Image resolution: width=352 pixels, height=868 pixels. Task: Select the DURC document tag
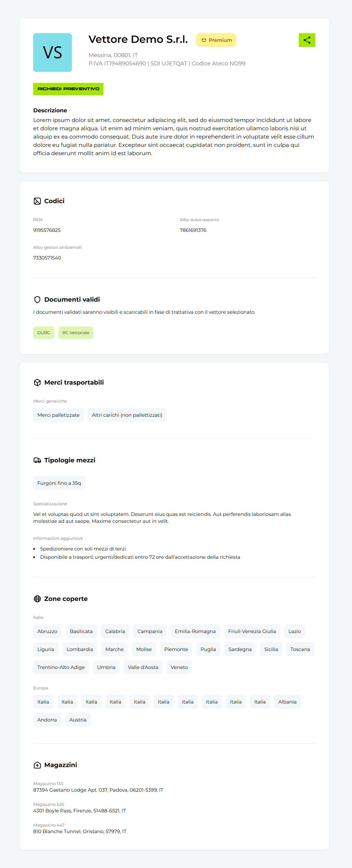tap(44, 333)
